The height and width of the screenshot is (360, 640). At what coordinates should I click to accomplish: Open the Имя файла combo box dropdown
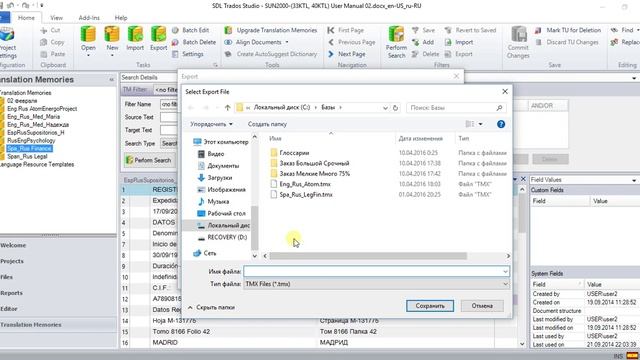[x=505, y=271]
